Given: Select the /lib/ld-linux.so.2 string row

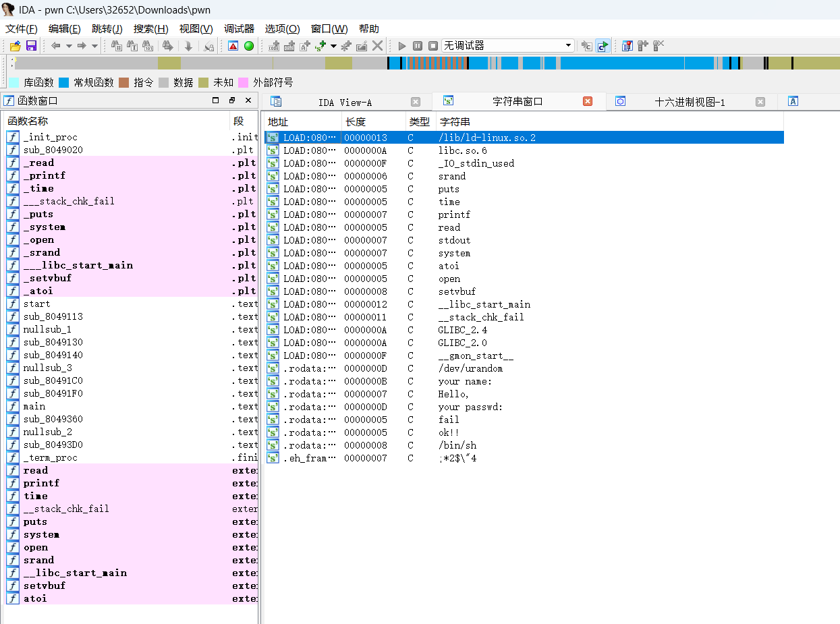Looking at the screenshot, I should 524,137.
